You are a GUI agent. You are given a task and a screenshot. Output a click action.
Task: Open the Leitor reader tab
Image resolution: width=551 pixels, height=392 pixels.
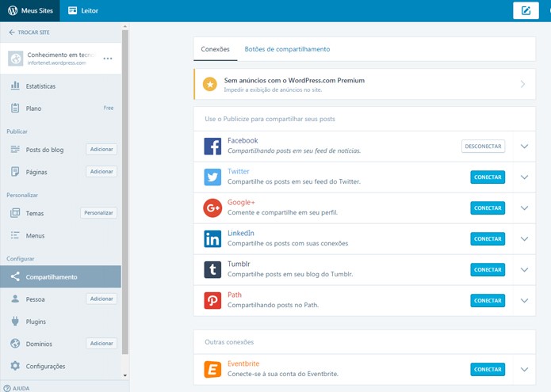click(x=83, y=10)
